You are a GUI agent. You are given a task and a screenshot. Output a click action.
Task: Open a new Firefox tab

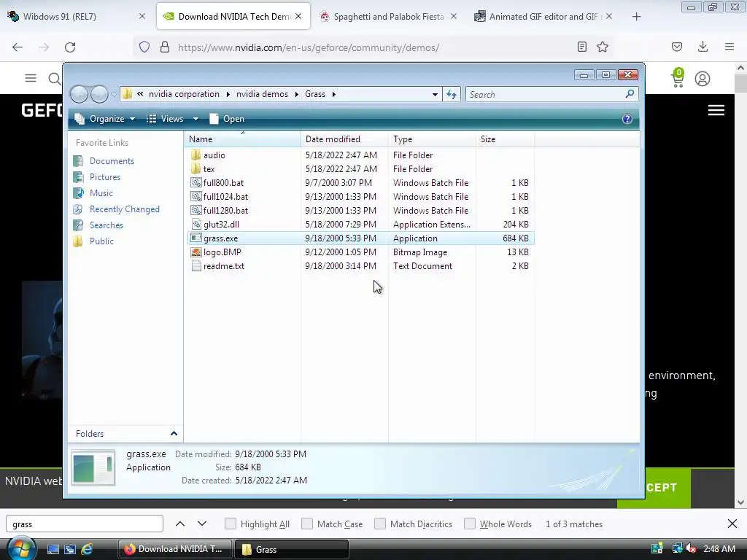(x=636, y=17)
